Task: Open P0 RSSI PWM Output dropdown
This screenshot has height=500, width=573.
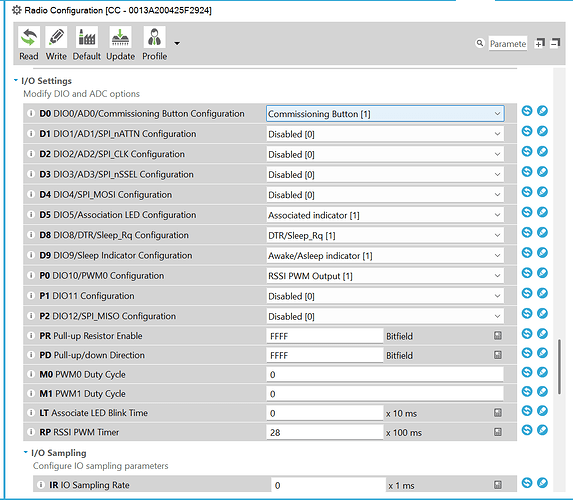Action: point(385,276)
